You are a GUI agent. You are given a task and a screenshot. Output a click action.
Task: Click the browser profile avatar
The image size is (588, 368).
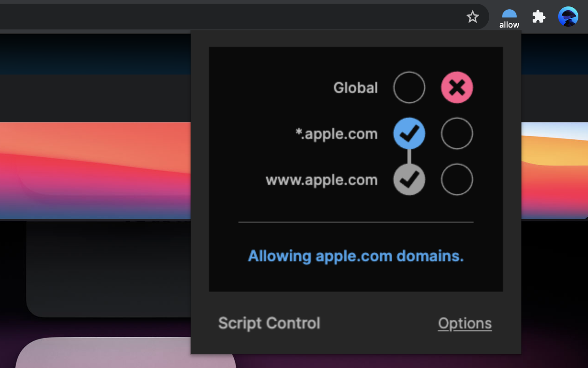pos(568,17)
